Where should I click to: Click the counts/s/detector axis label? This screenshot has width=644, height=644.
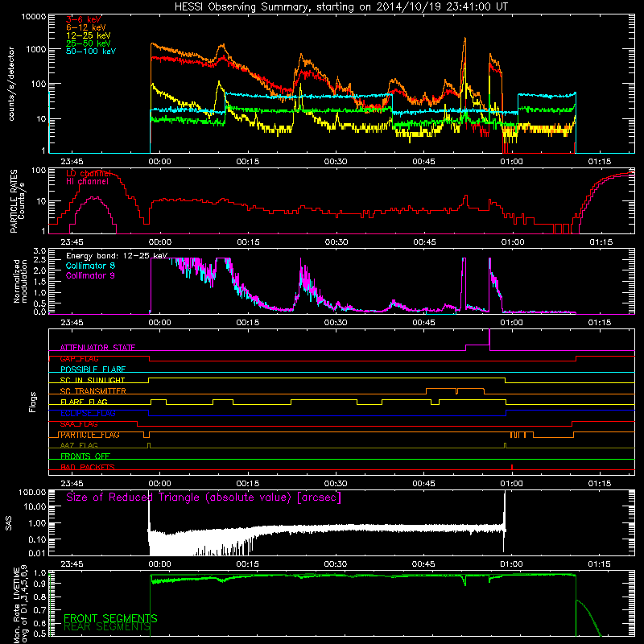point(11,84)
